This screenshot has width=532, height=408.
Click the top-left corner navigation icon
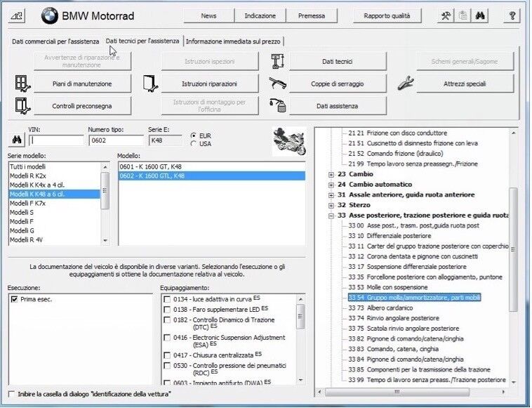18,15
